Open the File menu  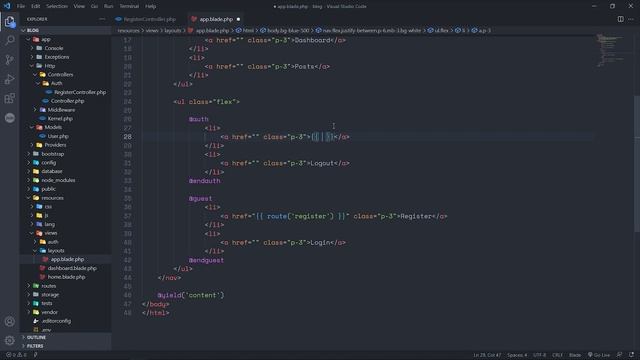[x=21, y=6]
